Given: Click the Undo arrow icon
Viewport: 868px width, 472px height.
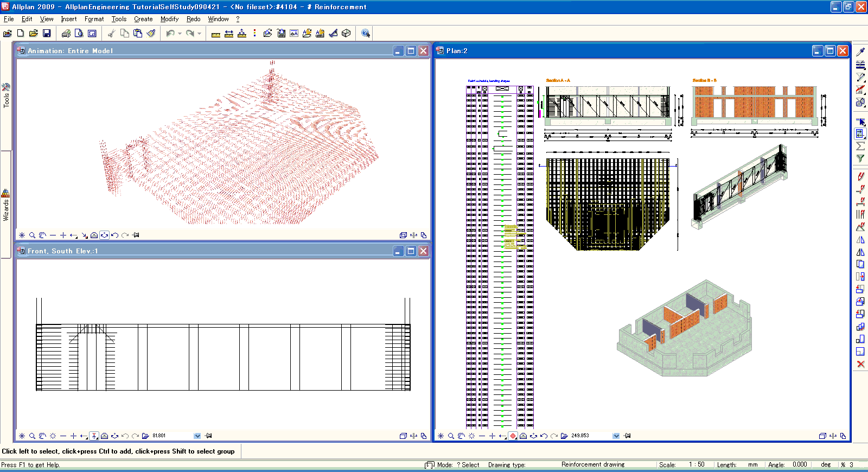Looking at the screenshot, I should coord(170,34).
